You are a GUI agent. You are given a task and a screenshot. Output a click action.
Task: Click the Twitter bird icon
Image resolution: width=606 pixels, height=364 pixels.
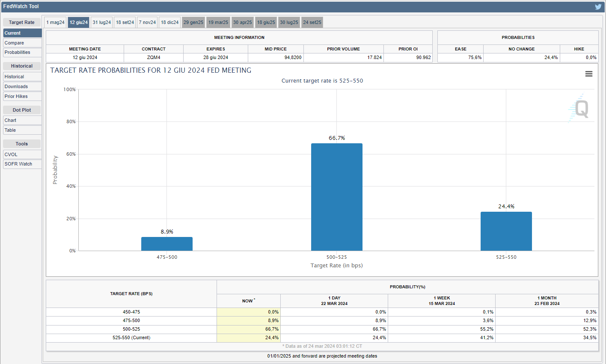598,6
